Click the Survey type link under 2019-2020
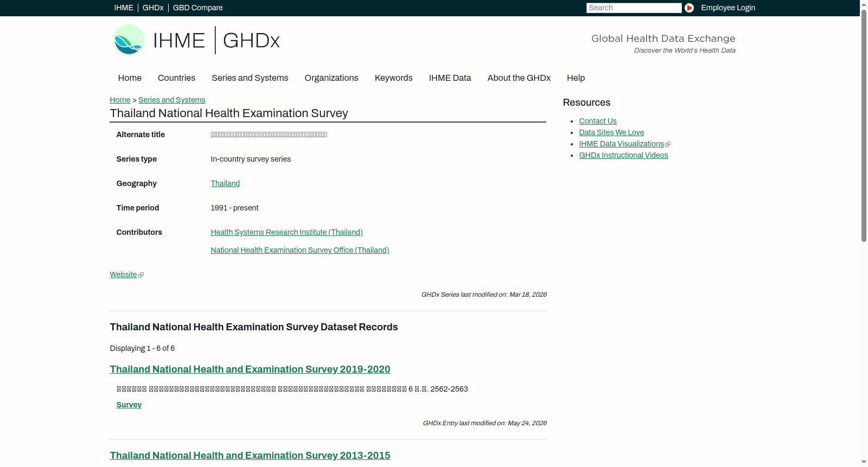868x467 pixels. click(129, 405)
